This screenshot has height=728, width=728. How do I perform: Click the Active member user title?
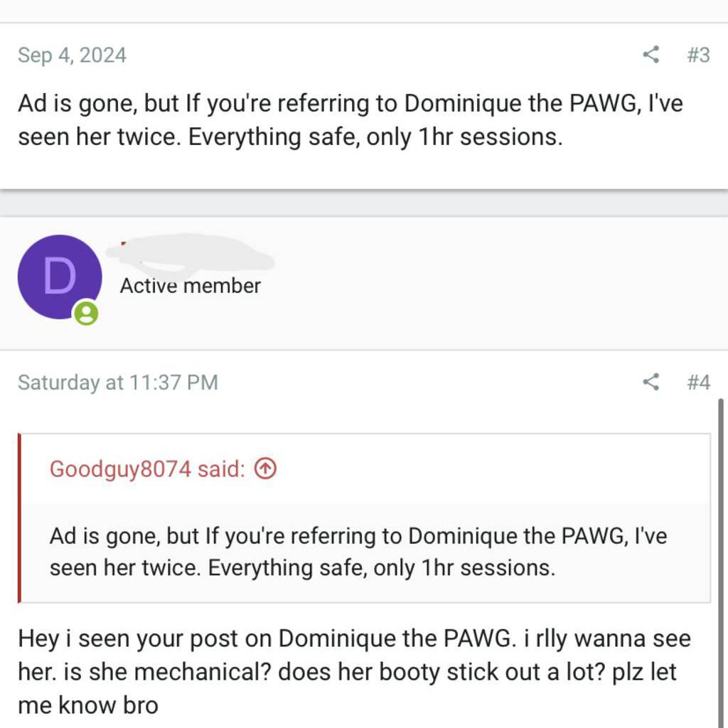tap(190, 286)
